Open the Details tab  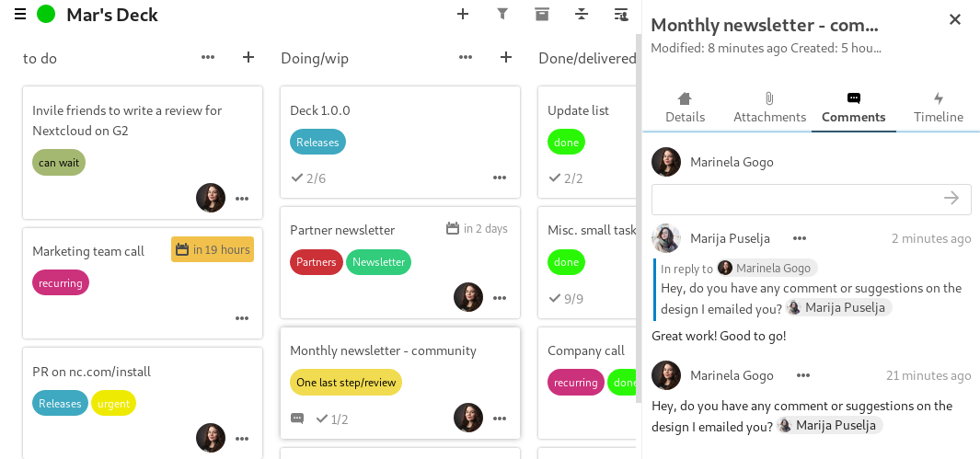[x=685, y=108]
